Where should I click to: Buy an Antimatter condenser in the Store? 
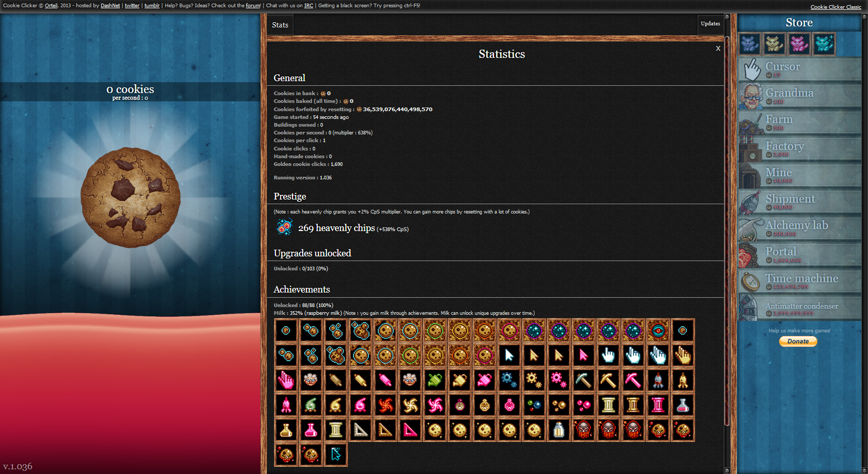tap(800, 308)
